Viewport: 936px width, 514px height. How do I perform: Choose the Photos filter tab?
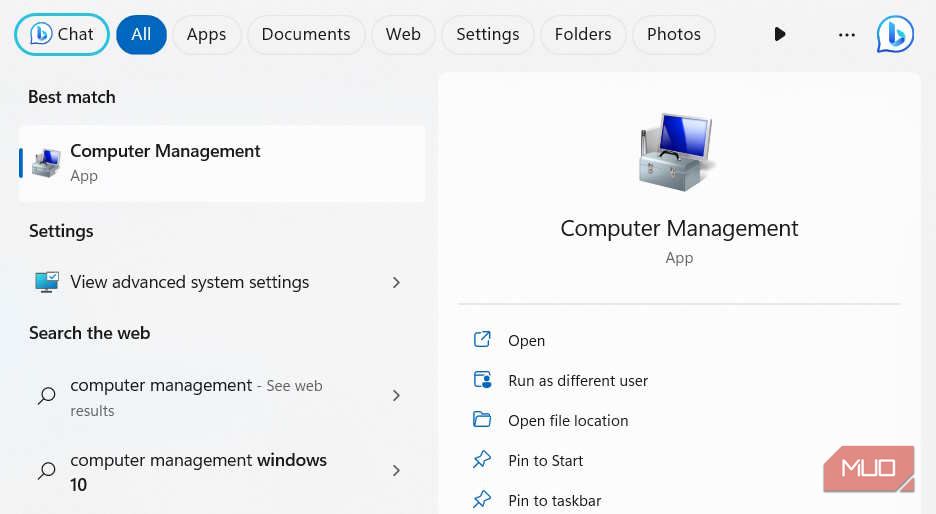[673, 34]
